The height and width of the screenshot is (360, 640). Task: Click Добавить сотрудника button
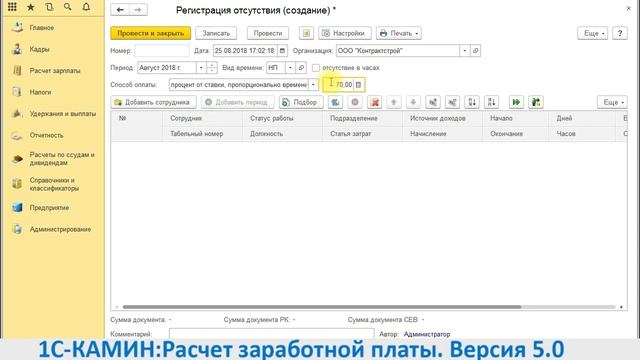coord(153,102)
